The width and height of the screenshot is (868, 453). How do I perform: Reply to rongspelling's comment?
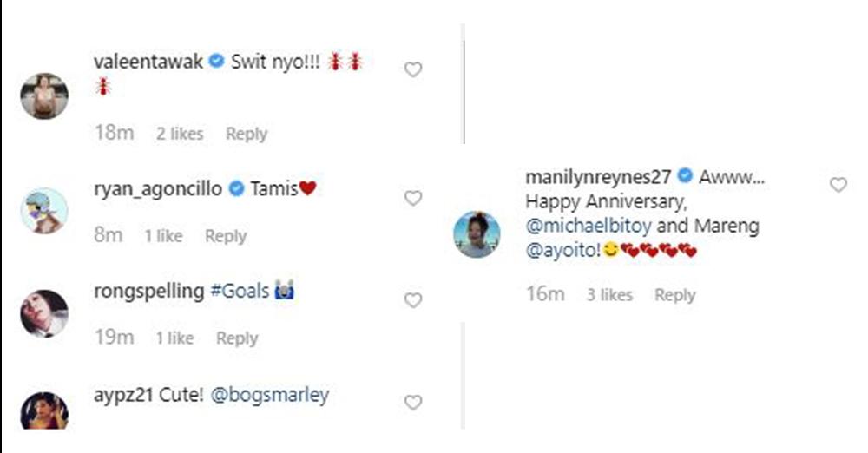(237, 338)
